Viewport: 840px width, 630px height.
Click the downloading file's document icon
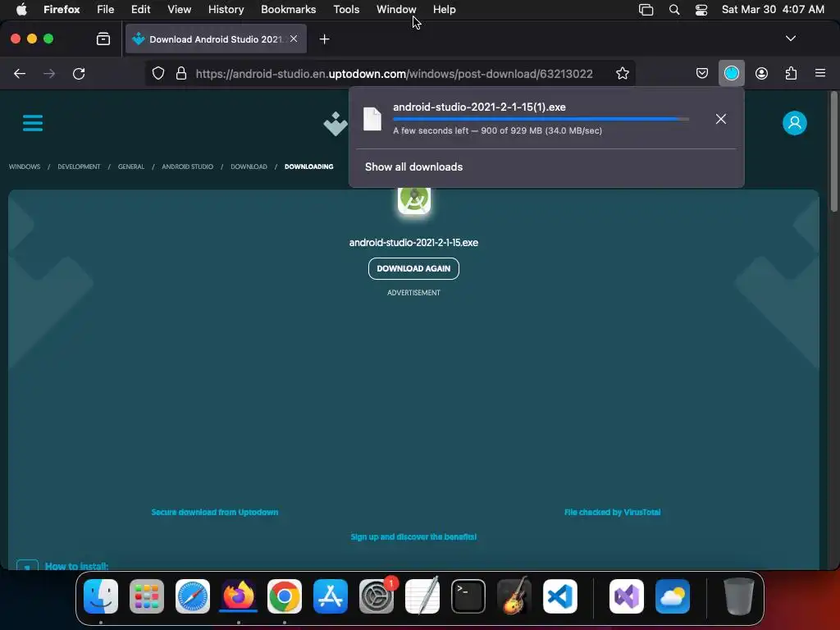[372, 119]
